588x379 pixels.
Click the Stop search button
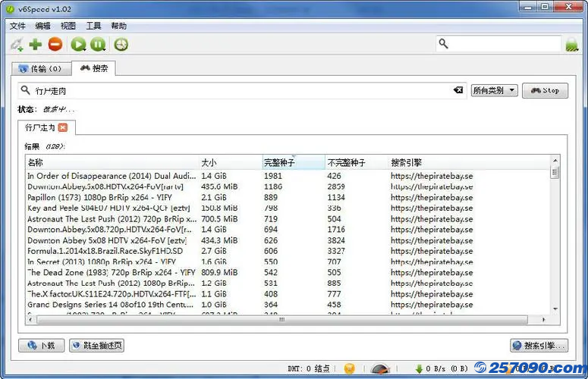click(545, 91)
